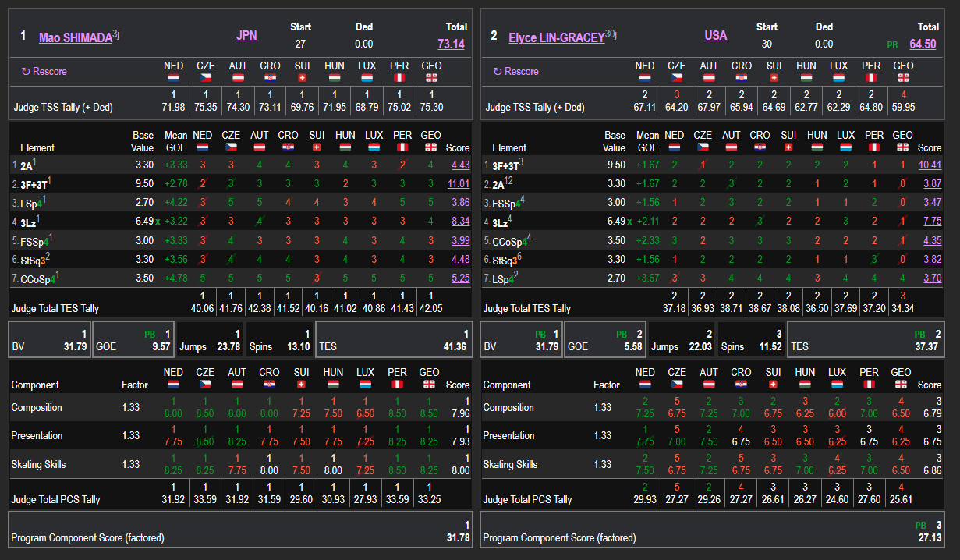Click the Luxembourg flag in Lin-Gracey's components table header
The image size is (960, 560).
point(836,384)
